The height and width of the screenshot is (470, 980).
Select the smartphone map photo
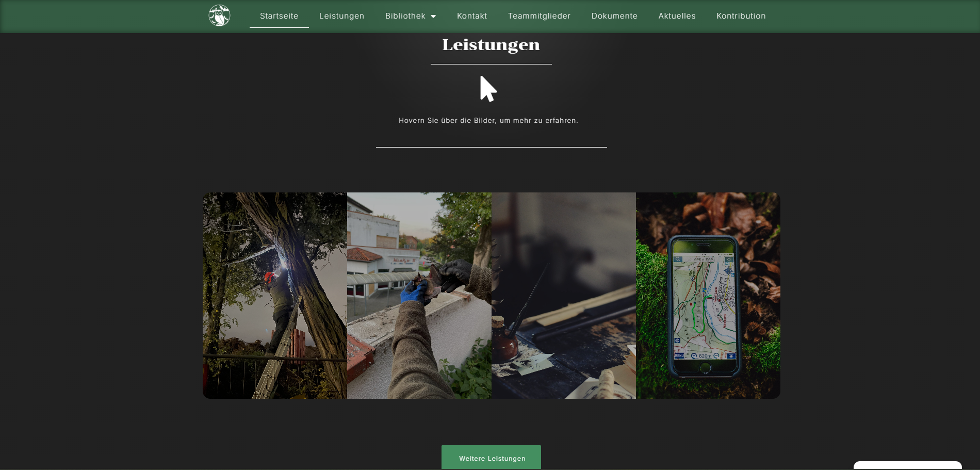[708, 295]
